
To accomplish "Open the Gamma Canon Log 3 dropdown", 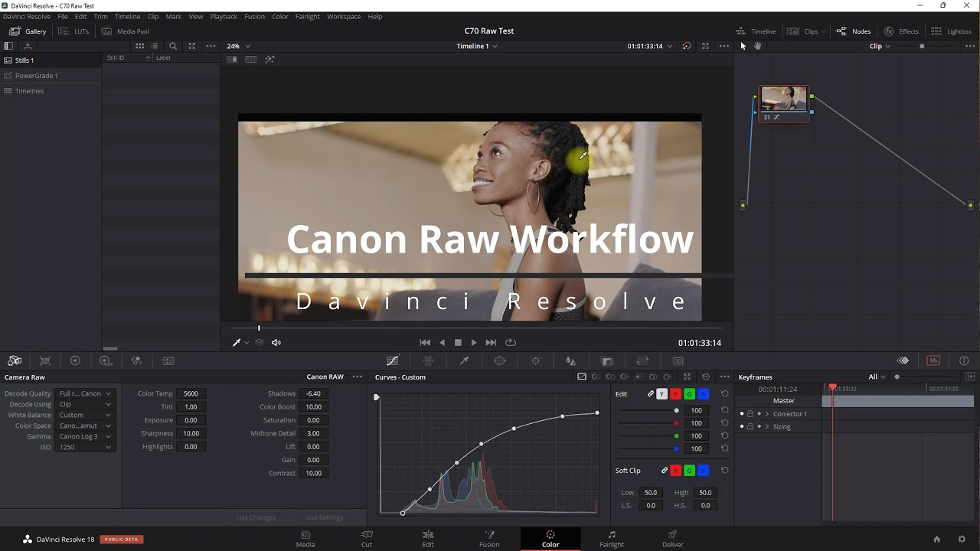I will pyautogui.click(x=84, y=436).
